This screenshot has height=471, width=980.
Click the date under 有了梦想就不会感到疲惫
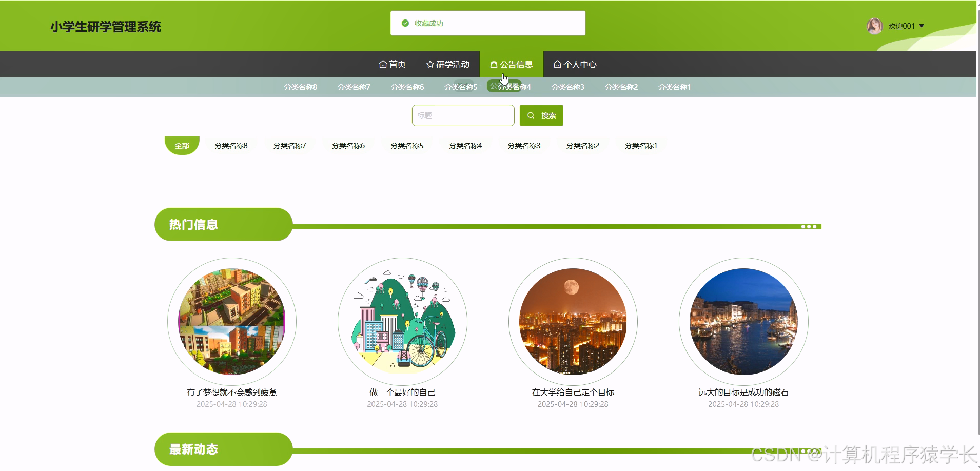[232, 404]
